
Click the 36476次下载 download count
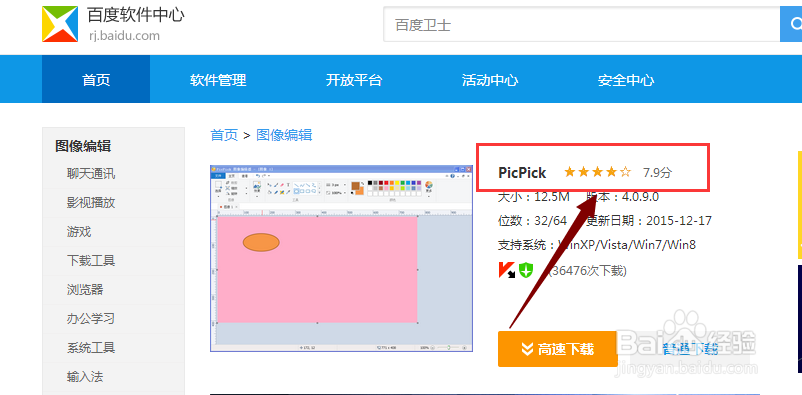click(x=587, y=270)
